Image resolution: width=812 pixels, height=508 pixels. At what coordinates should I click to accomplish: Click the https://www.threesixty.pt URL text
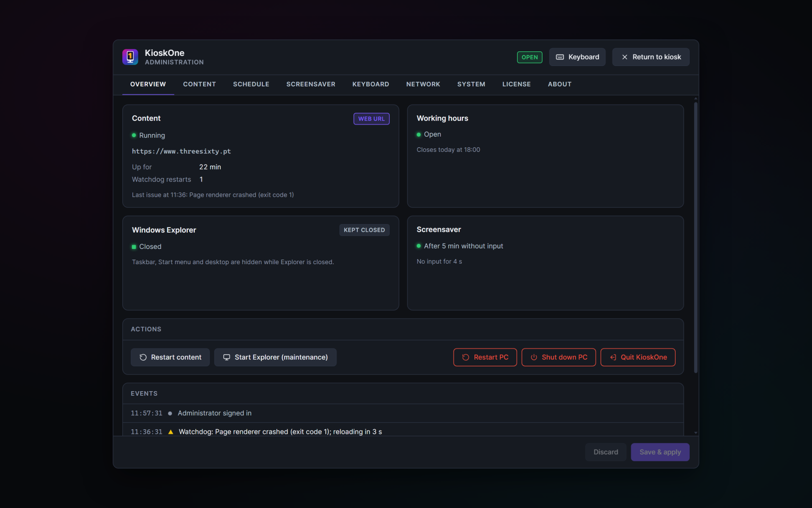click(181, 151)
